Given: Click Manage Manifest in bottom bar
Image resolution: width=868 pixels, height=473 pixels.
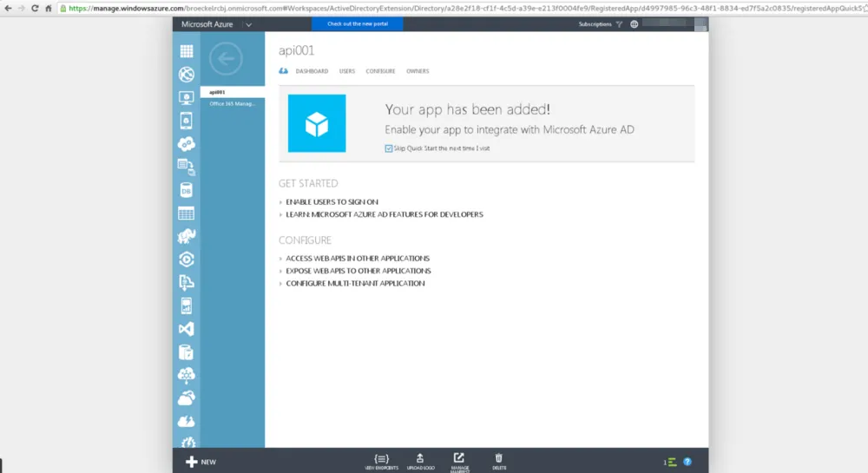Looking at the screenshot, I should click(459, 462).
